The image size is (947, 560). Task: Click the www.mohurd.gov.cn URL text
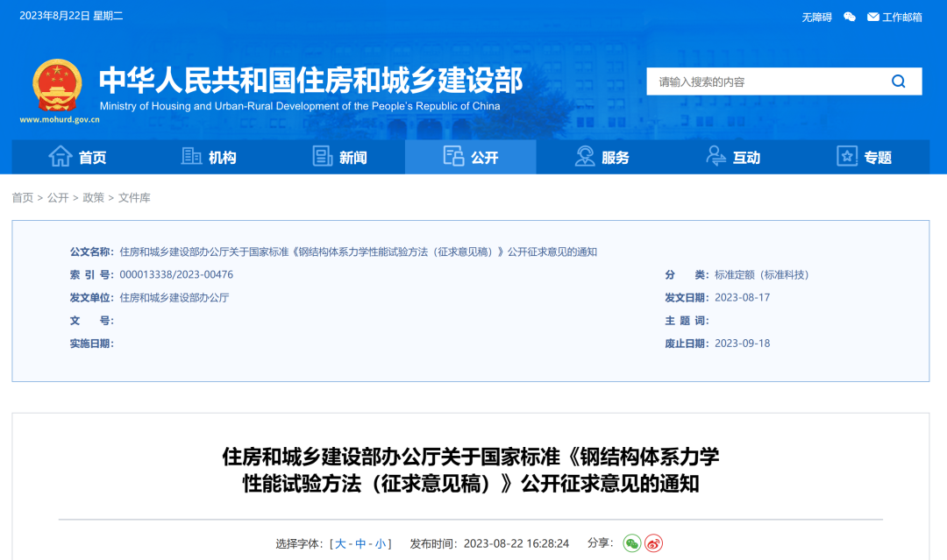(x=60, y=119)
